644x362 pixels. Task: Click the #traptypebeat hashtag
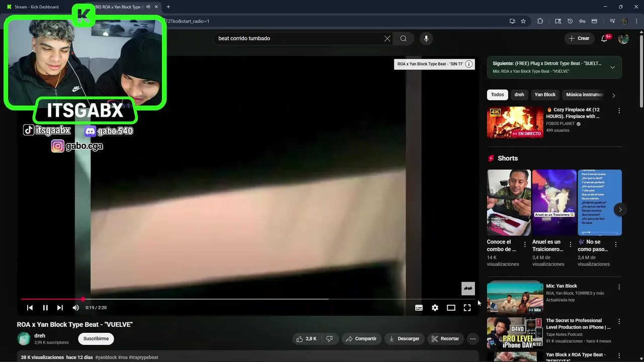point(143,357)
